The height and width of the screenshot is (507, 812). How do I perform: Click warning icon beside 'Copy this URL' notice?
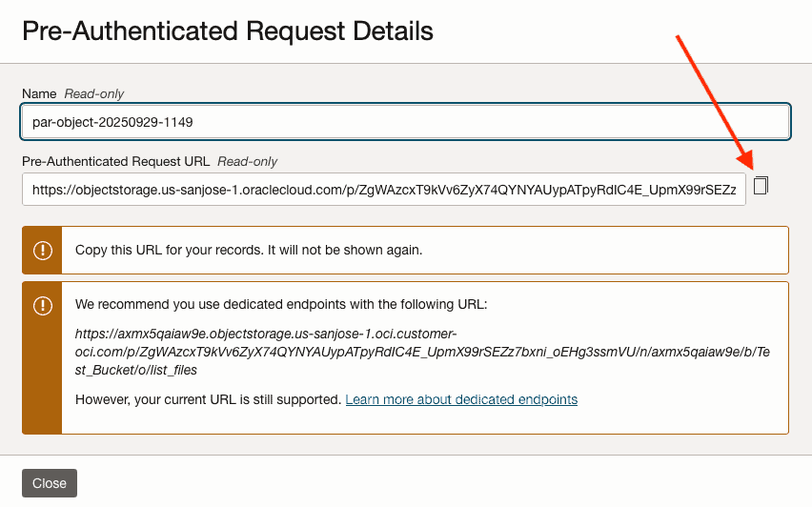click(43, 251)
